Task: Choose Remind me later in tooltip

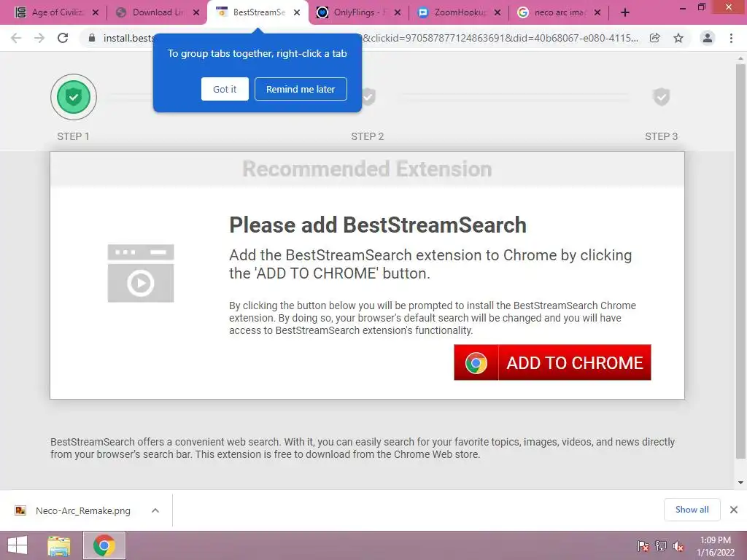Action: tap(301, 89)
